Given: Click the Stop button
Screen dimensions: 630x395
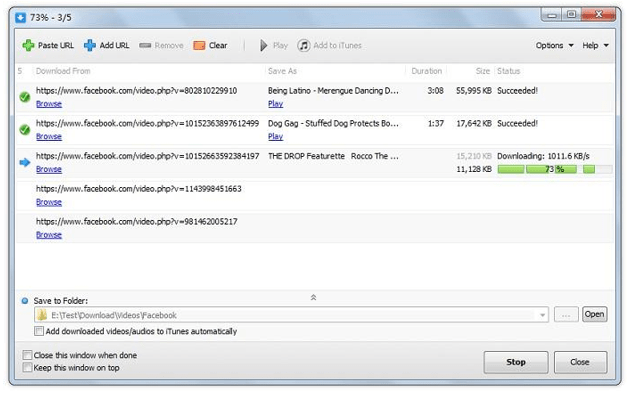Looking at the screenshot, I should click(516, 362).
